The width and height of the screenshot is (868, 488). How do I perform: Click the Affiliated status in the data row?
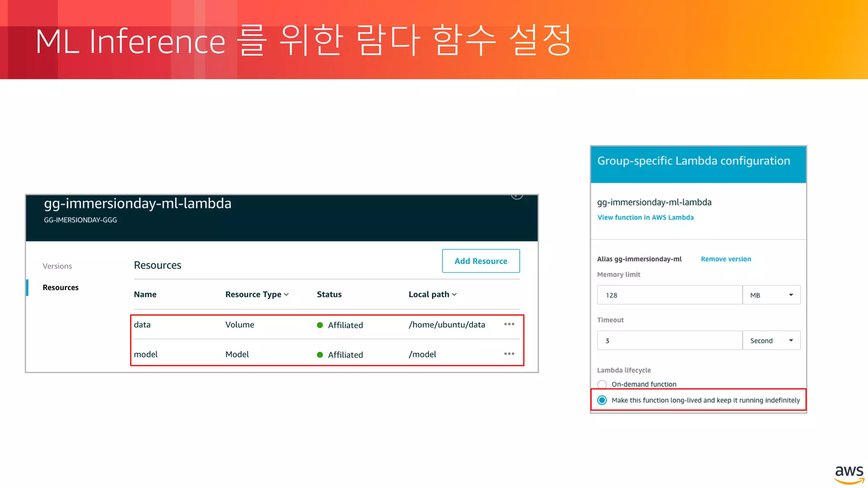point(340,325)
